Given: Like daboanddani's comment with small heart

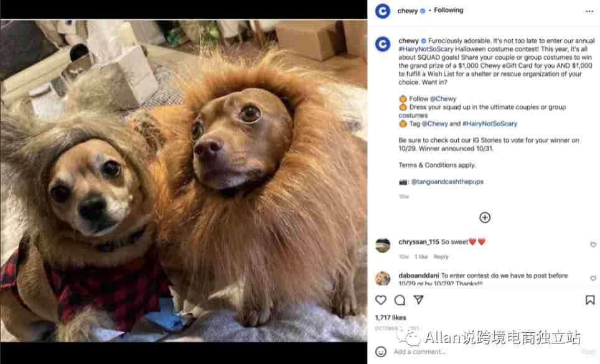Looking at the screenshot, I should 593,278.
